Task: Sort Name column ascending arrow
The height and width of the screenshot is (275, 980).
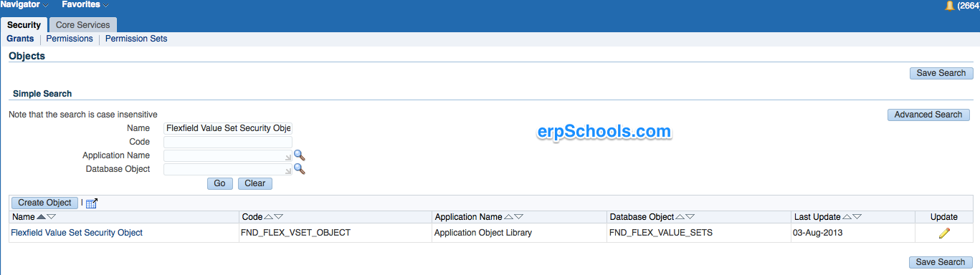Action: coord(41,216)
